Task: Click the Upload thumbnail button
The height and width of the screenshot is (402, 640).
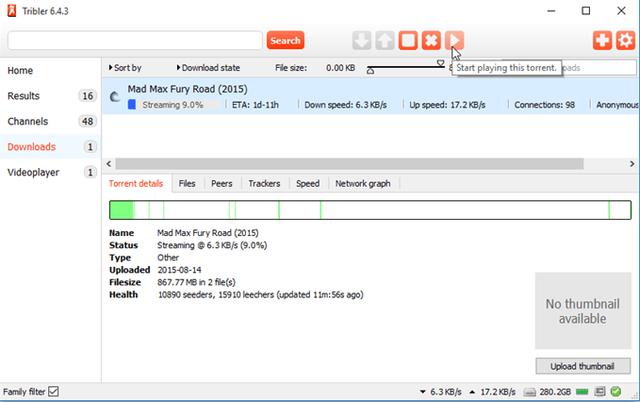Action: point(582,366)
